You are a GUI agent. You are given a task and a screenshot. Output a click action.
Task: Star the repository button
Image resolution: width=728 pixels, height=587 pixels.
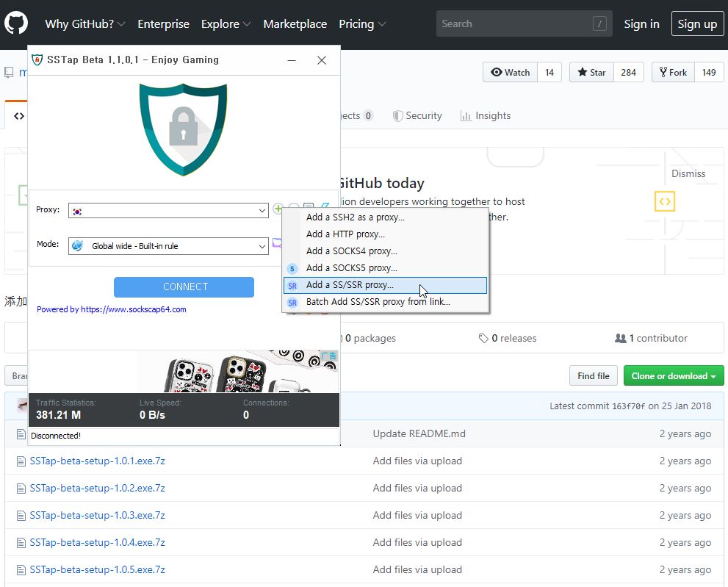591,73
